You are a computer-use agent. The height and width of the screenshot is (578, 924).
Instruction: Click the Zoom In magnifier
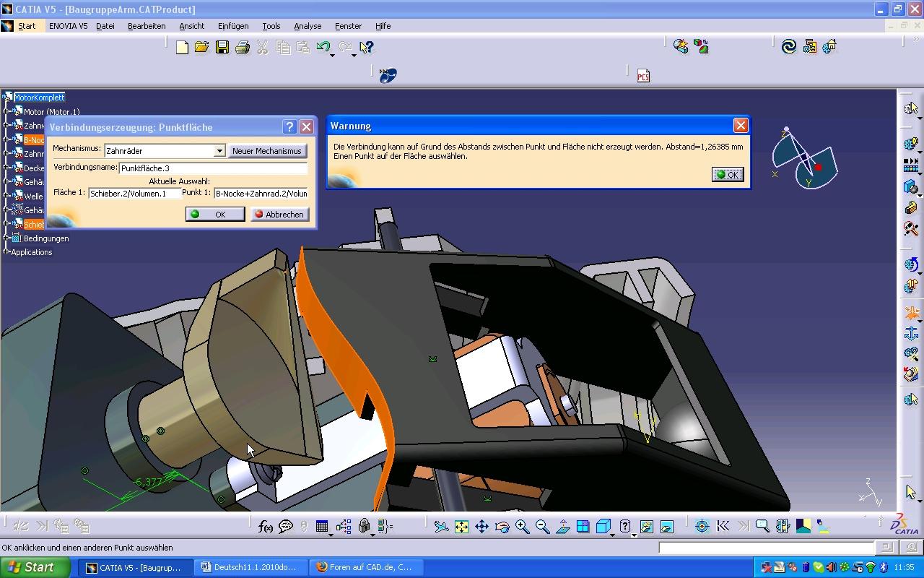[522, 527]
